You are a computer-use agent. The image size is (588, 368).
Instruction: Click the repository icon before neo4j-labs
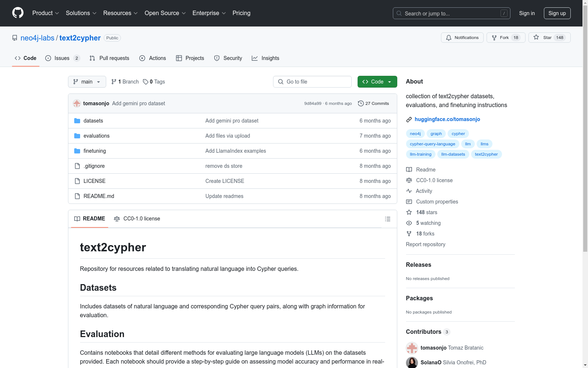(x=15, y=38)
